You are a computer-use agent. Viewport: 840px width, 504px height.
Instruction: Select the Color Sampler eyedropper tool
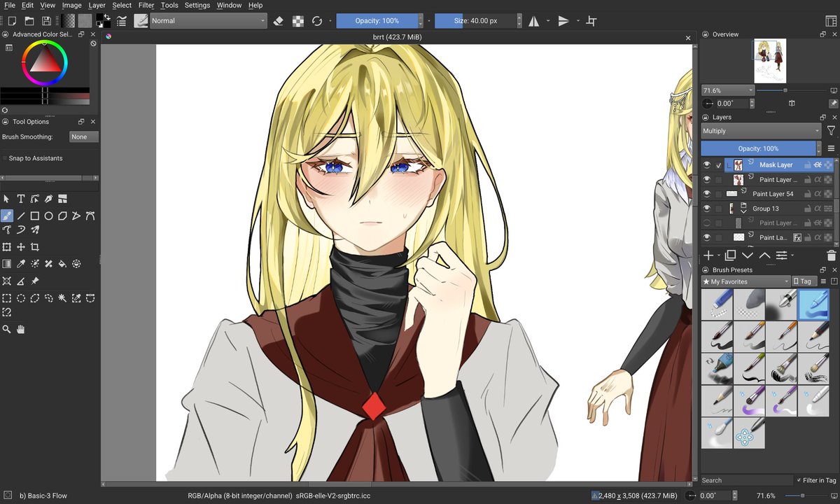click(x=21, y=264)
